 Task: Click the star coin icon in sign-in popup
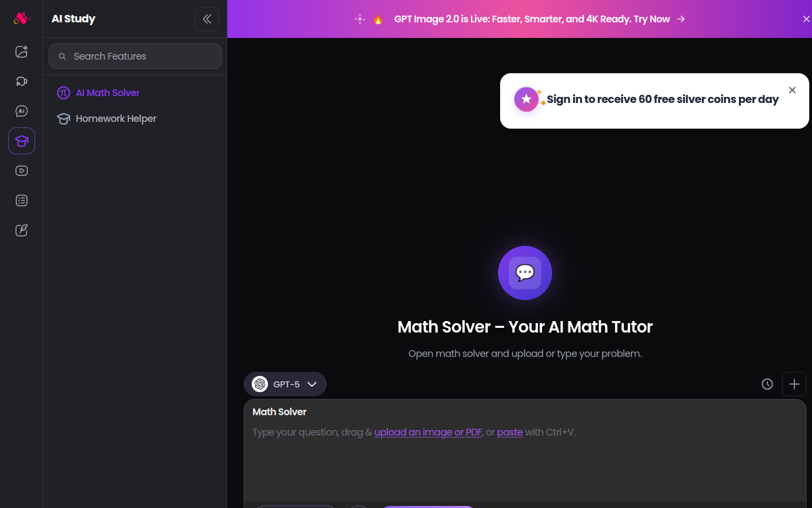pyautogui.click(x=526, y=100)
